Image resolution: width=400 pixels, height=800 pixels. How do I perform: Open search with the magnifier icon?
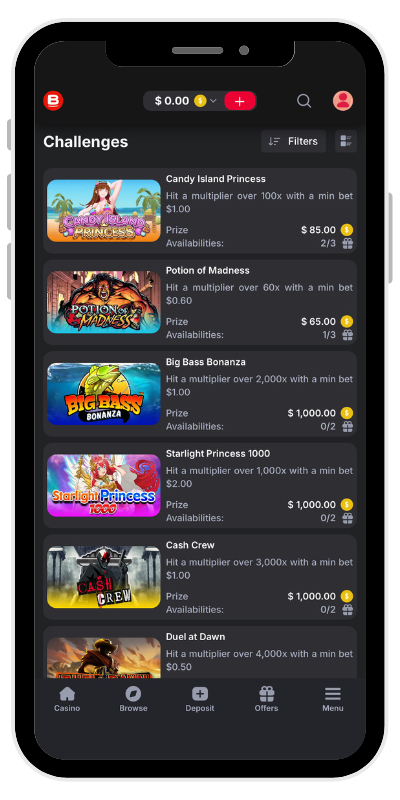pyautogui.click(x=304, y=101)
